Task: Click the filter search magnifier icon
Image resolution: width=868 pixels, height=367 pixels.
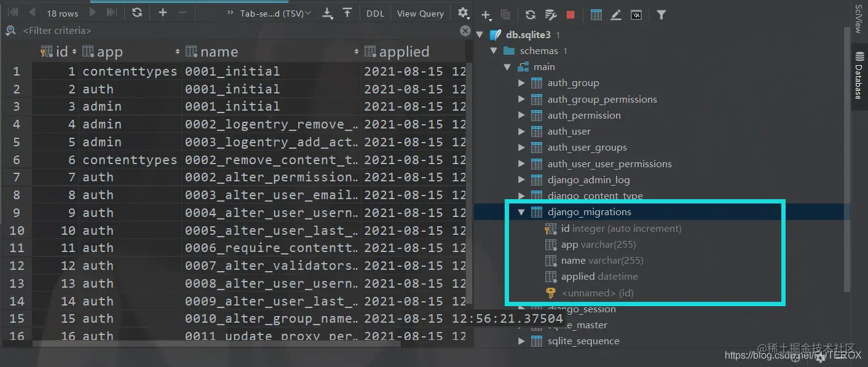Action: [10, 30]
